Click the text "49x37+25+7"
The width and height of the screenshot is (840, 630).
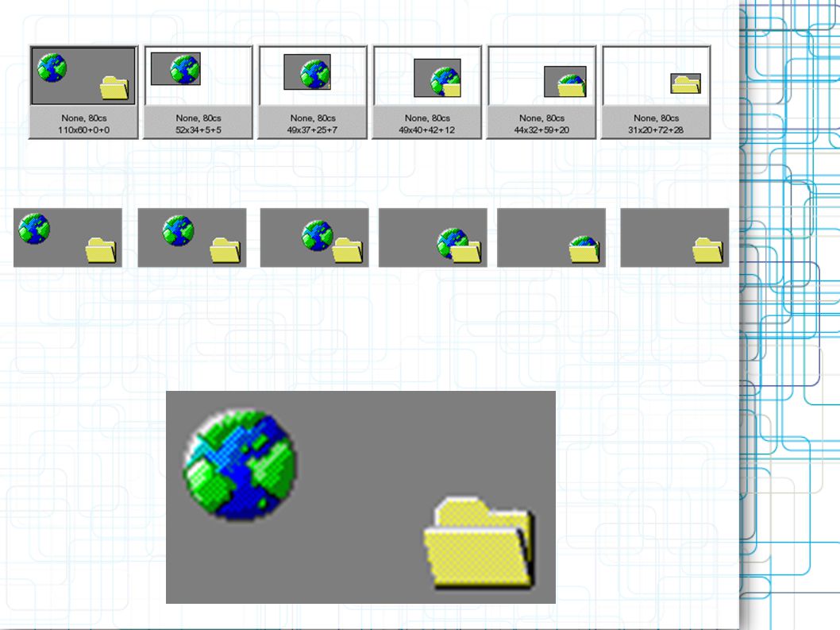(312, 130)
